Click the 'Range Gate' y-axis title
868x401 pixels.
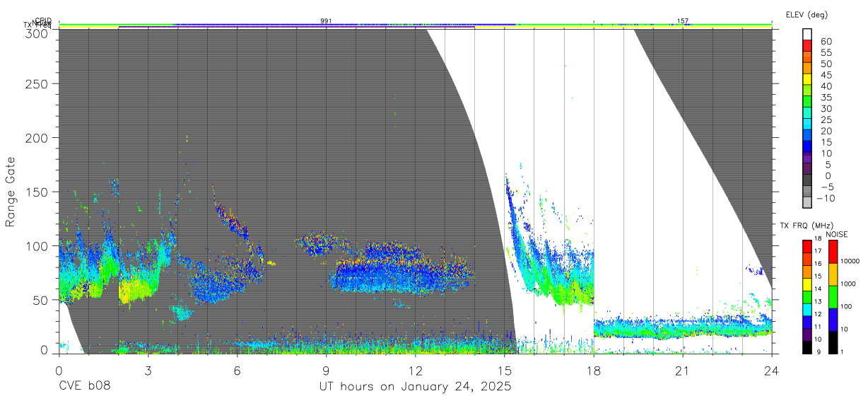pos(11,192)
